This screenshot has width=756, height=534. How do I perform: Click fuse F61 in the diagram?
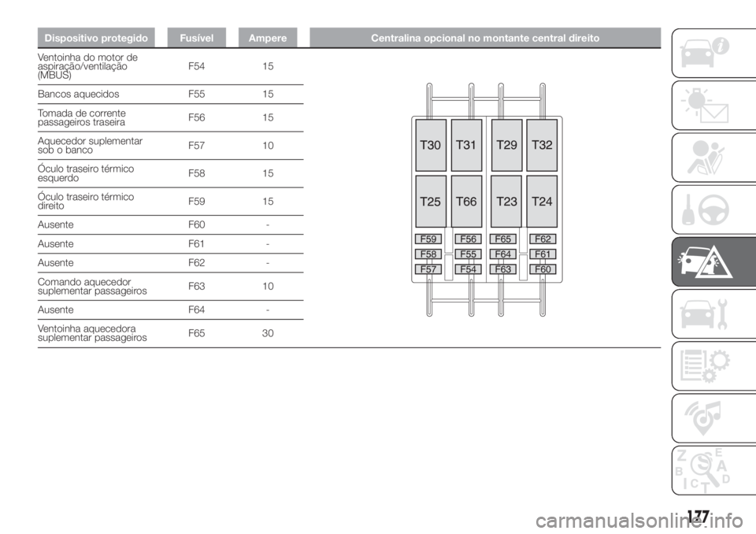(543, 254)
